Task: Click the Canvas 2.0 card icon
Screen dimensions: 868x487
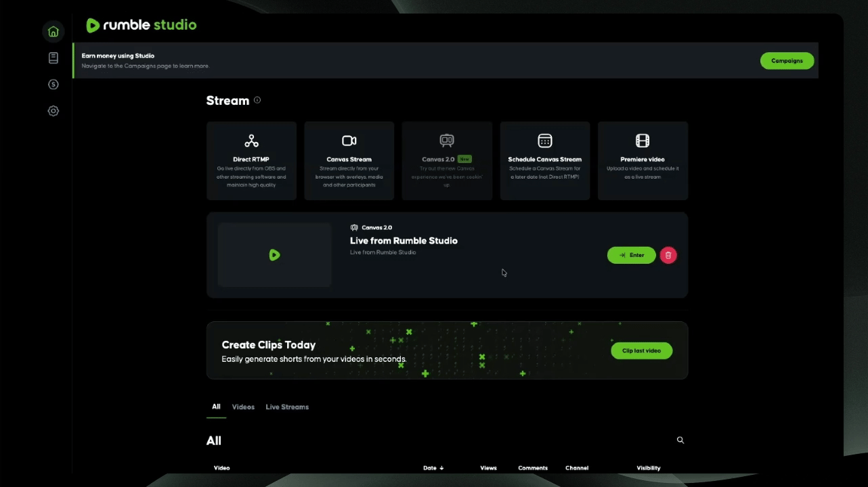Action: (447, 141)
